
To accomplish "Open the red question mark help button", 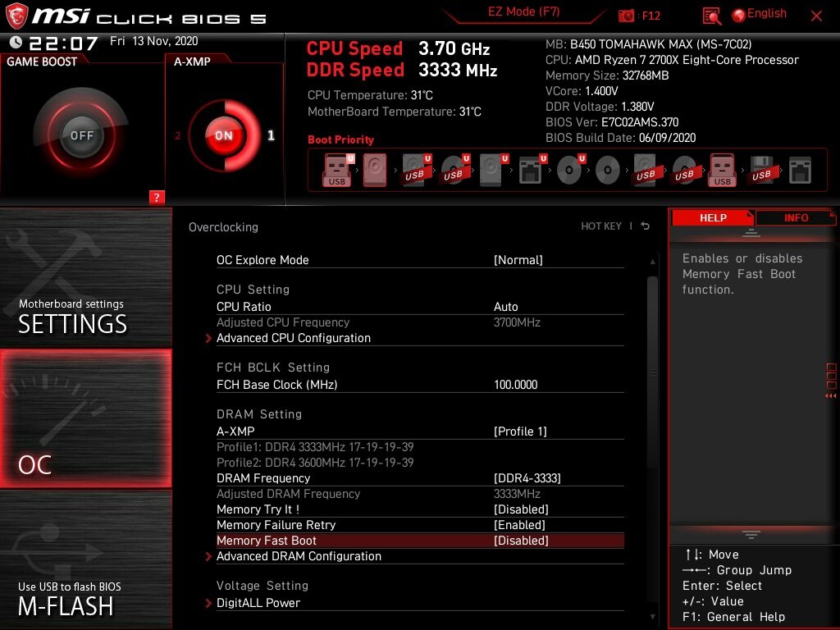I will pyautogui.click(x=157, y=197).
